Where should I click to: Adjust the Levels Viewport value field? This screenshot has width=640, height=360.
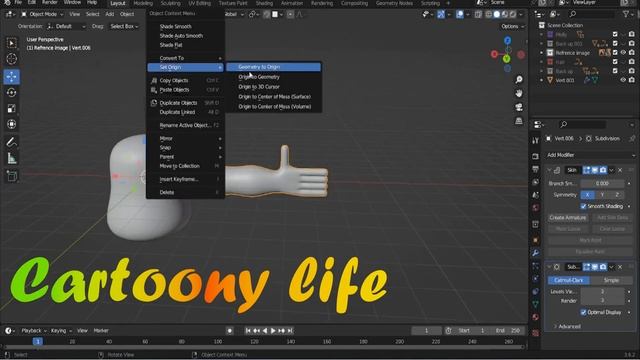click(x=602, y=291)
